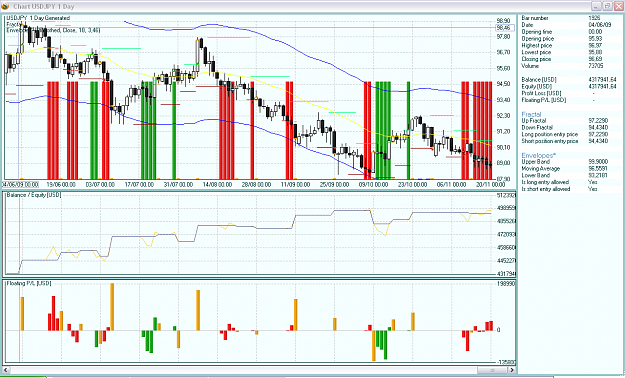The image size is (625, 378).
Task: Select Floating P/L [USD] label in info panel
Action: (544, 100)
